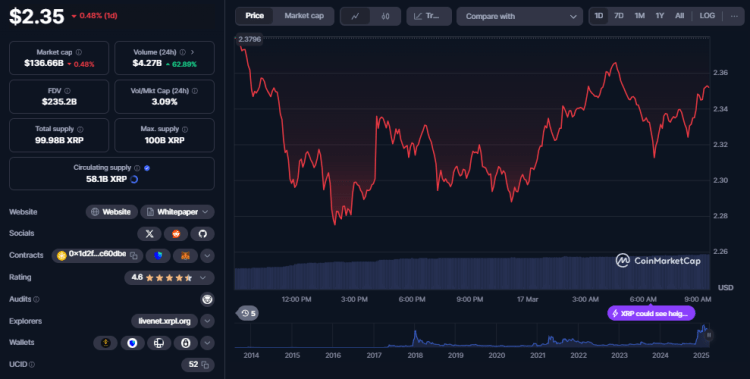
Task: Set chart range to 7D
Action: point(618,16)
